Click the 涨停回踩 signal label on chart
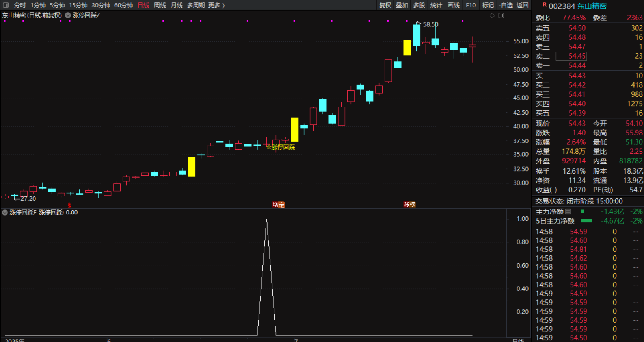The image size is (644, 342). point(281,147)
